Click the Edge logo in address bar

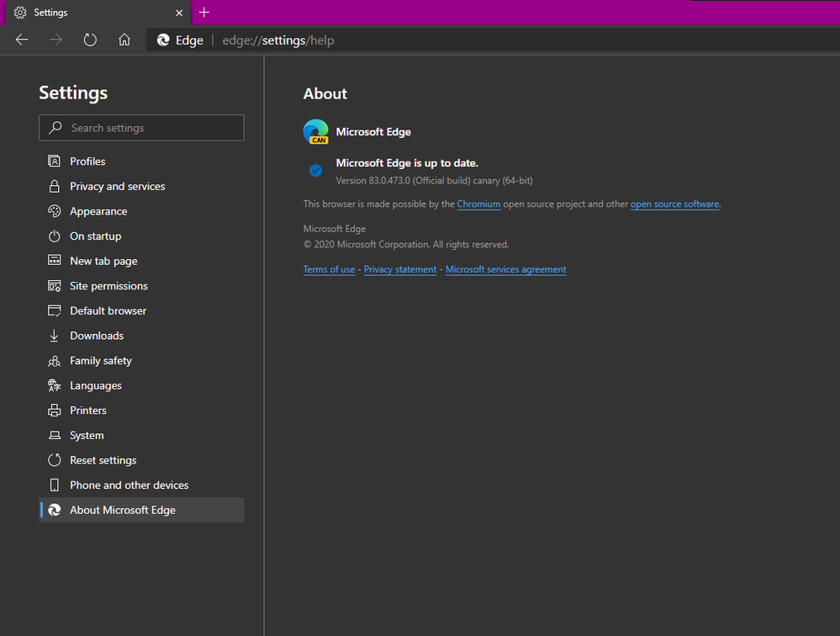pyautogui.click(x=163, y=40)
